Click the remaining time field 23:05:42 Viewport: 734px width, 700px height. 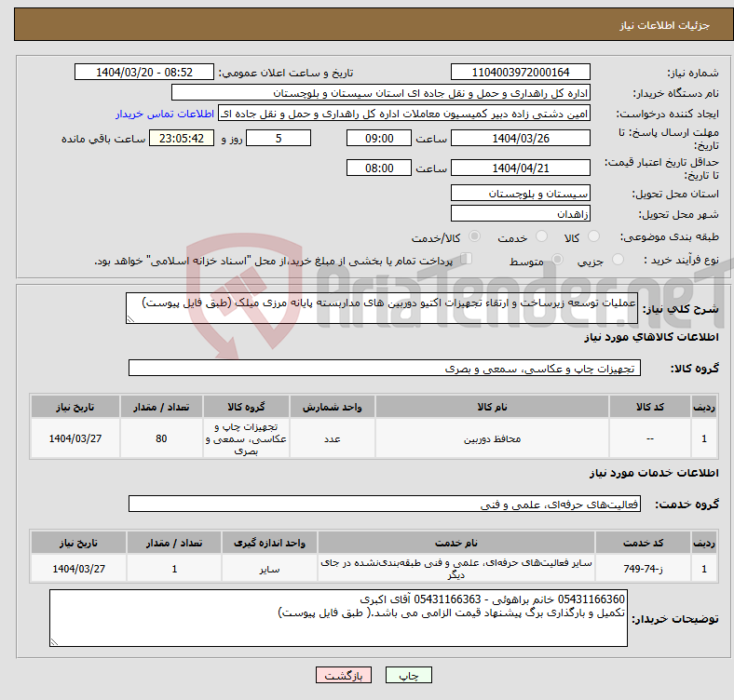(182, 138)
